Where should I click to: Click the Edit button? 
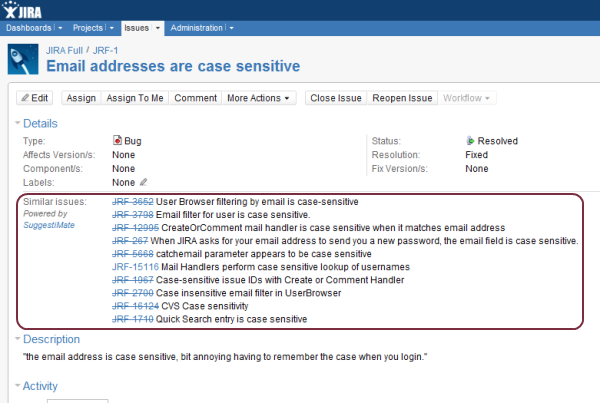coord(35,98)
